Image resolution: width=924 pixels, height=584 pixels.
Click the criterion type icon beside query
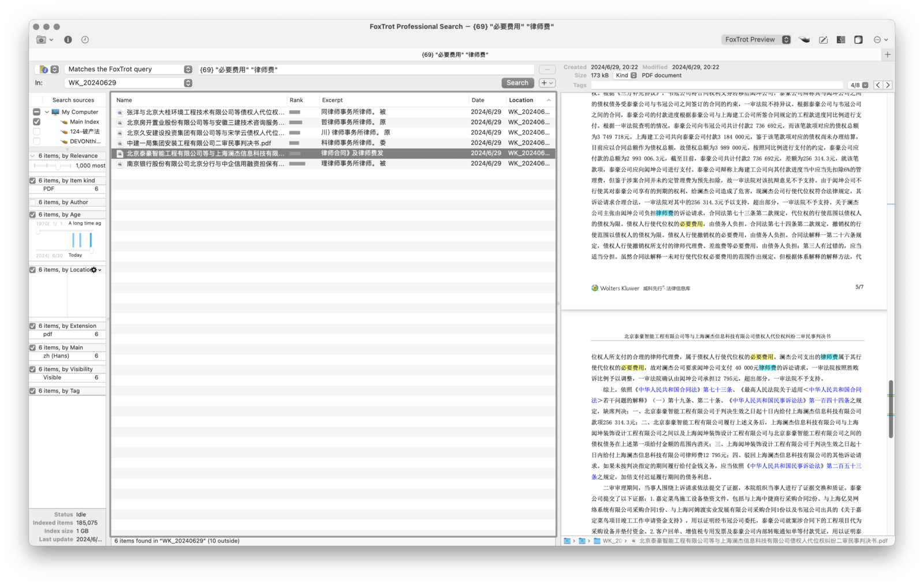click(x=43, y=69)
